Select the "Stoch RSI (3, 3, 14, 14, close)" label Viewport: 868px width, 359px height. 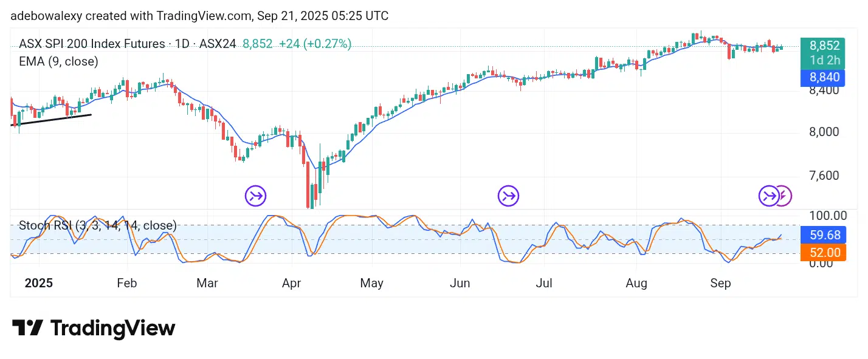[x=98, y=225]
